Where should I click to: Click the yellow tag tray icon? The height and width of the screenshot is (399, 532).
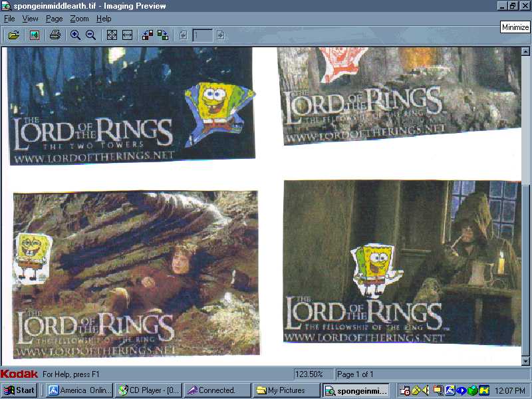416,390
